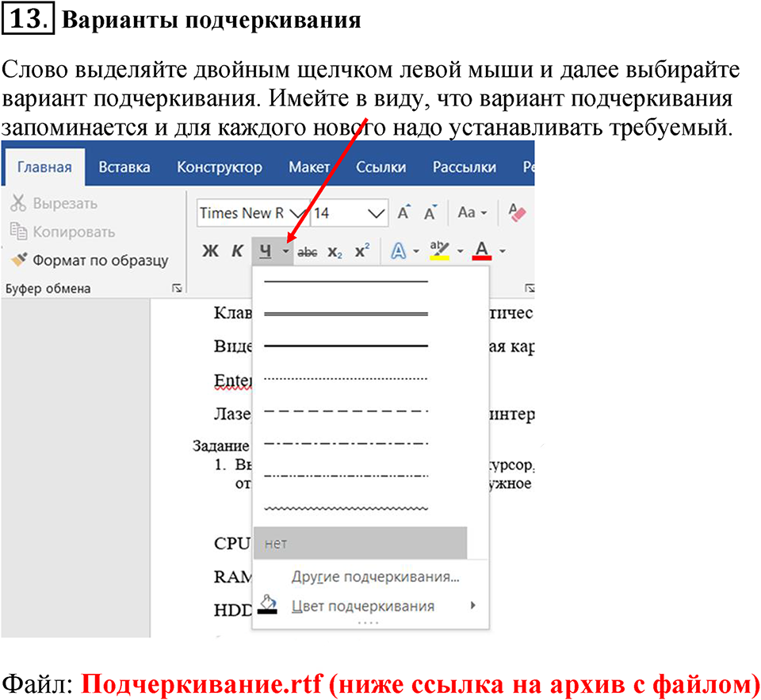Toggle bold formatting (Ж)
Screen dimensions: 761x700
(210, 251)
